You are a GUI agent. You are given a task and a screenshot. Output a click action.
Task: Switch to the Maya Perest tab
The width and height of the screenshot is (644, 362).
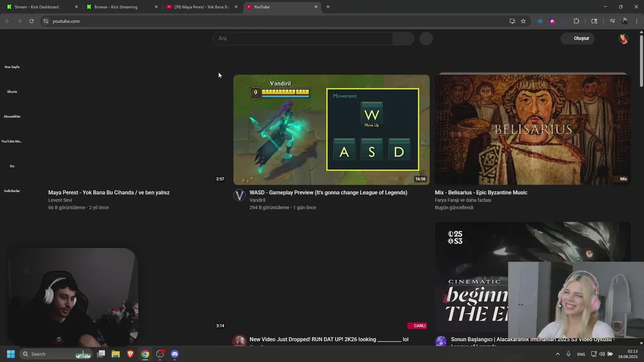[201, 7]
